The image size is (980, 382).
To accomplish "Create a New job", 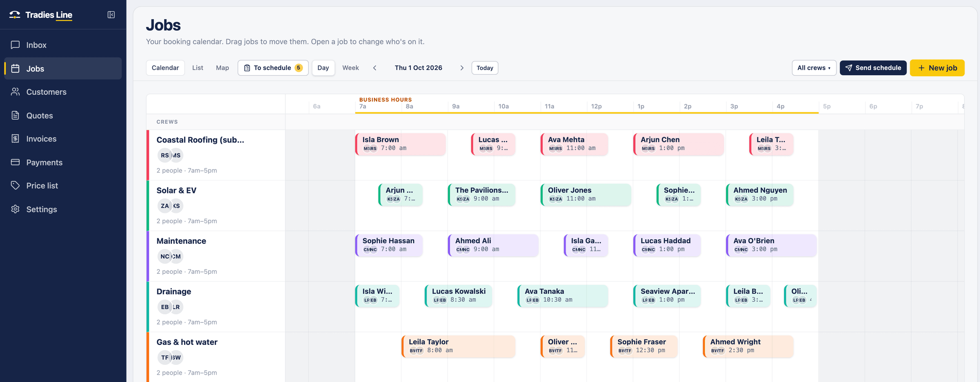I will 937,68.
